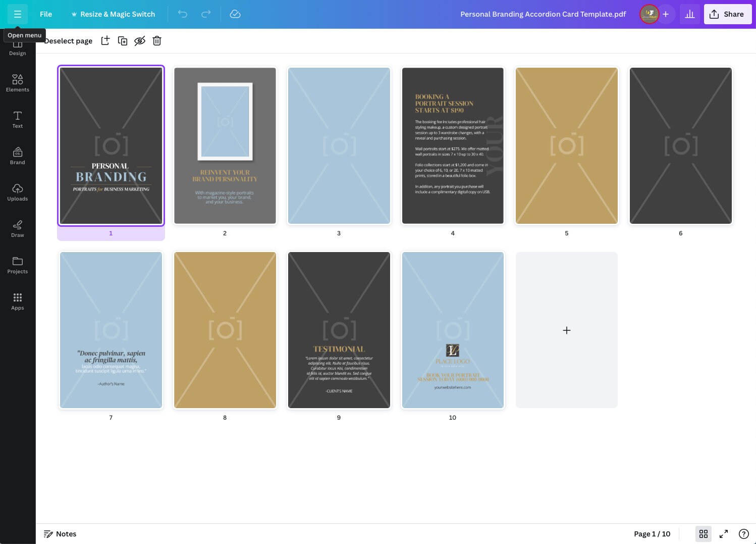Screen dimensions: 756x544
Task: Switch to the Design panel
Action: (18, 47)
